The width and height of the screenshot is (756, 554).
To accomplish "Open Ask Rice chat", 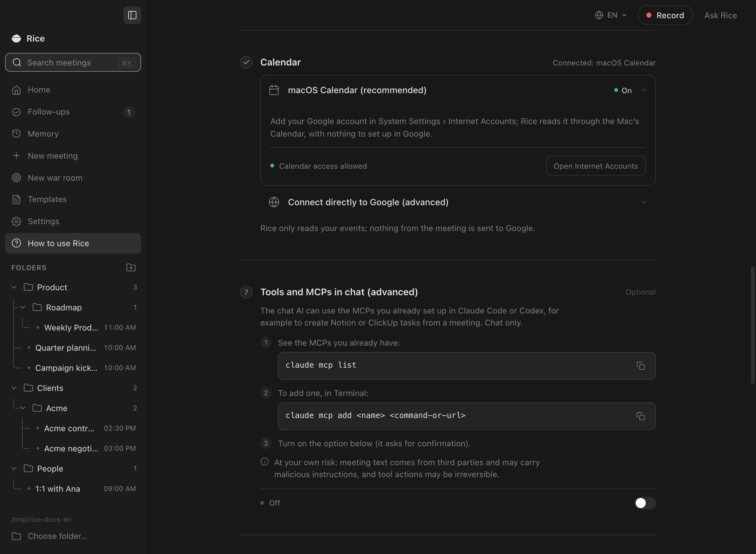I will (720, 15).
